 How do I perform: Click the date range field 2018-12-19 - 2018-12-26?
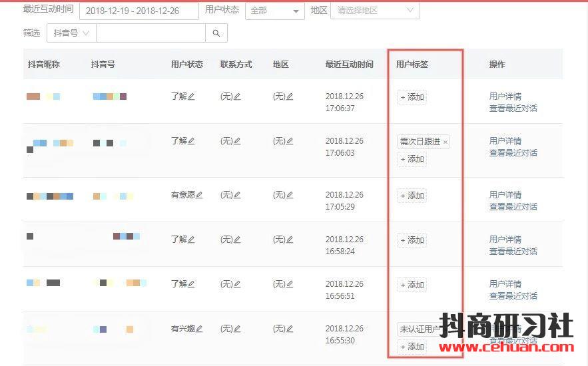[139, 11]
